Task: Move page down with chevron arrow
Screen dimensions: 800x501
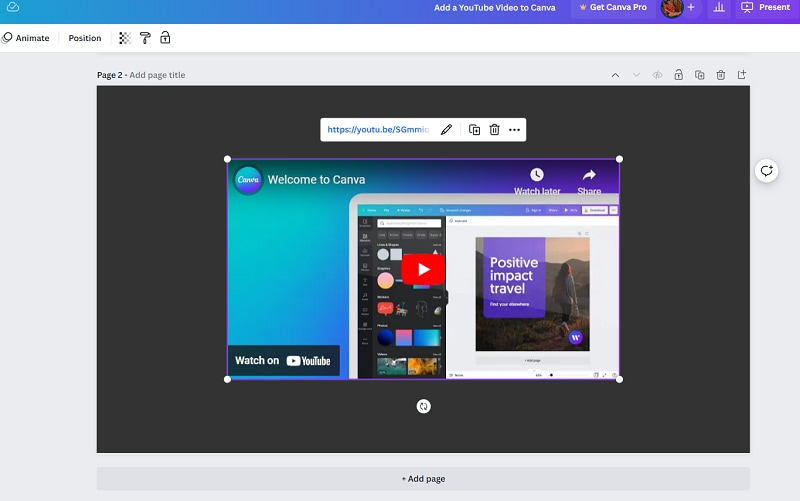Action: point(636,75)
